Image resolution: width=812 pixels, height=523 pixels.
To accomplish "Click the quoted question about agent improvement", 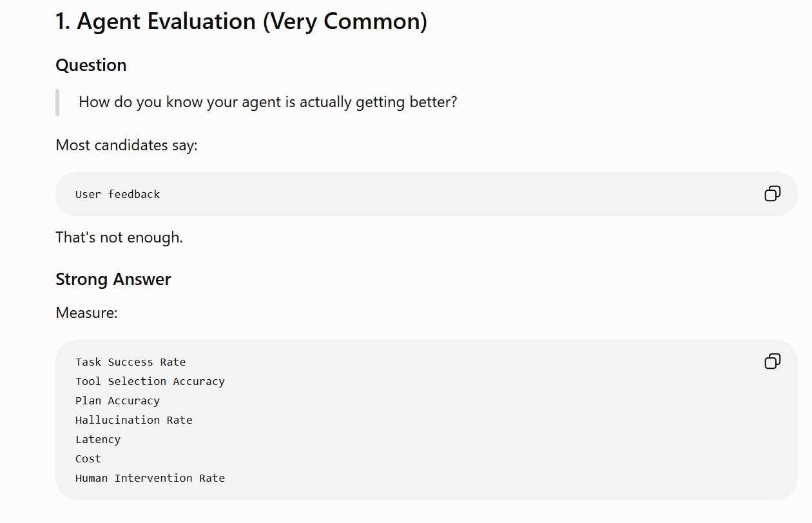I will [267, 102].
